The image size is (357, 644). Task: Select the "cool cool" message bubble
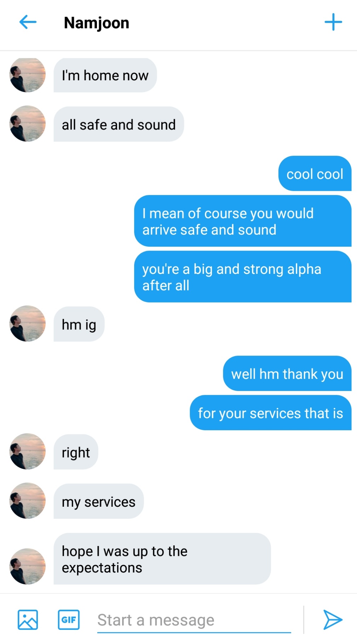tap(315, 173)
